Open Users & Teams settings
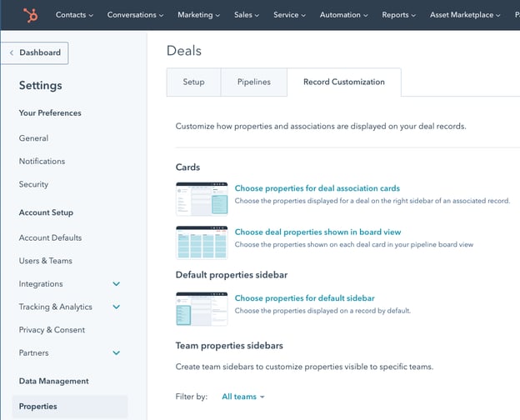Screen dimensions: 520x420 click(46, 261)
